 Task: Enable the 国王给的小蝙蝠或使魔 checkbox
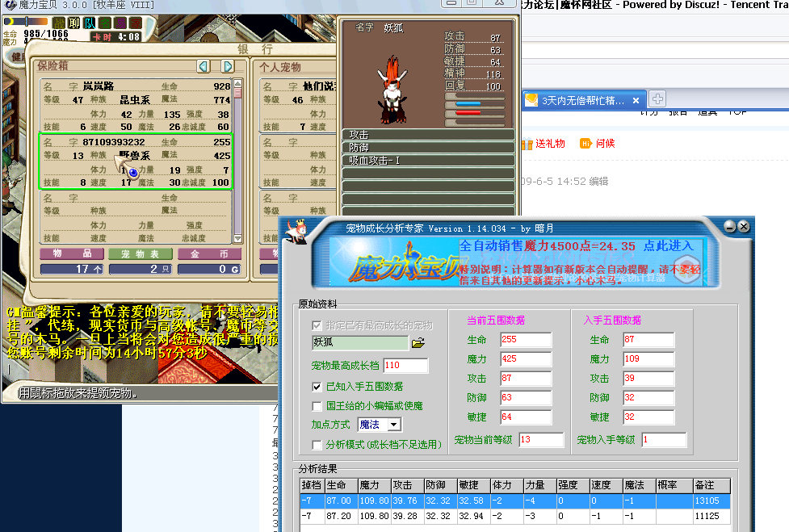tap(317, 406)
